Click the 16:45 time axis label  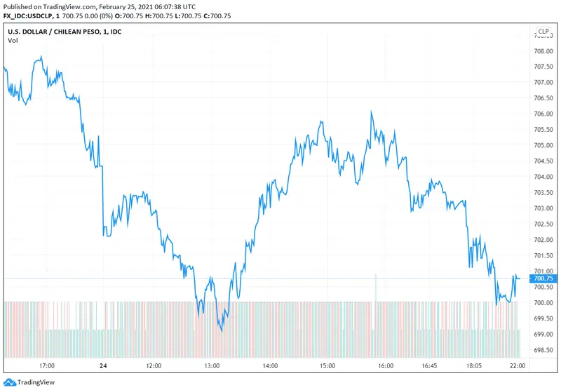[429, 366]
